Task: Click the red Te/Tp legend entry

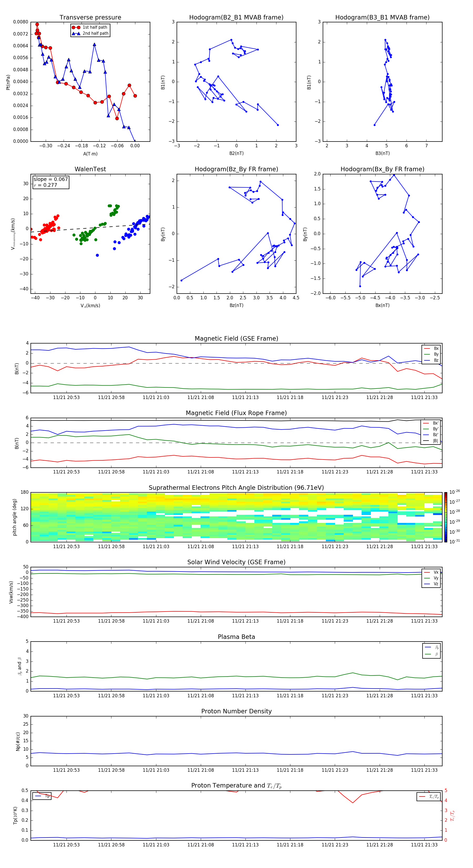Action: point(429,796)
